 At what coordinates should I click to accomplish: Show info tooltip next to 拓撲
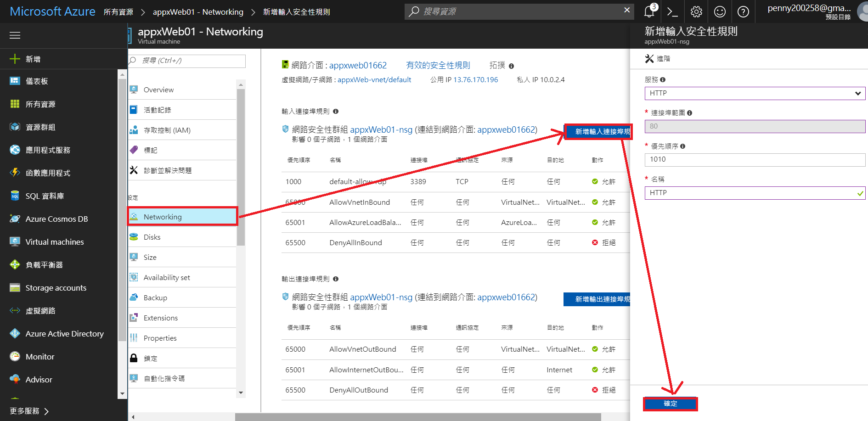tap(511, 66)
